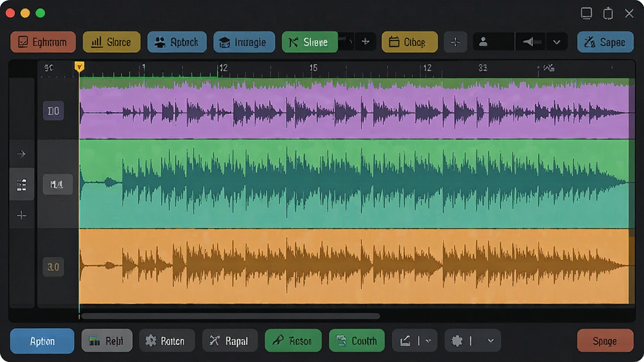Click the person profile icon
This screenshot has height=362, width=644.
484,42
